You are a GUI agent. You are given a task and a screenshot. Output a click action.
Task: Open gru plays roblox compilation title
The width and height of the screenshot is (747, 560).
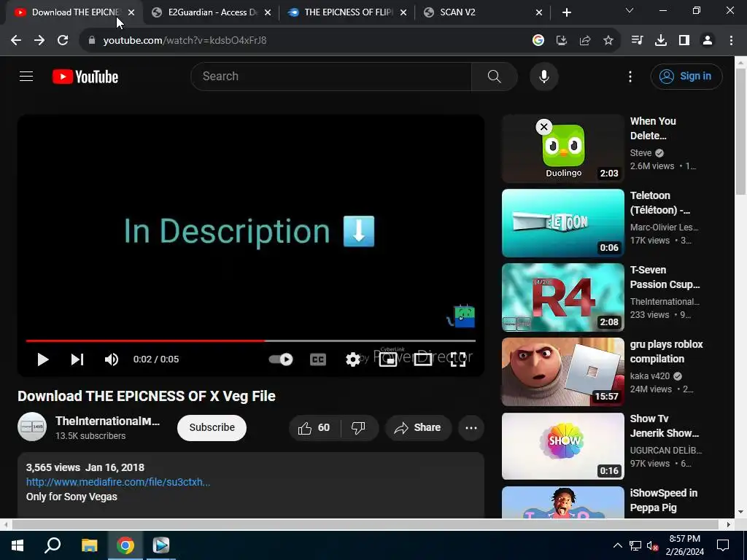pyautogui.click(x=666, y=351)
